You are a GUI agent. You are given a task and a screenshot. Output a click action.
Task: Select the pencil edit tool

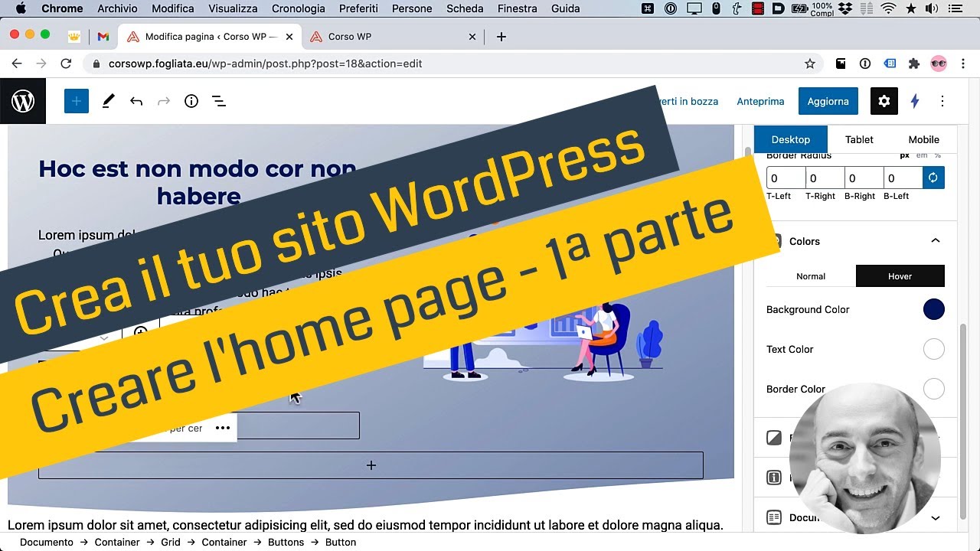click(108, 101)
